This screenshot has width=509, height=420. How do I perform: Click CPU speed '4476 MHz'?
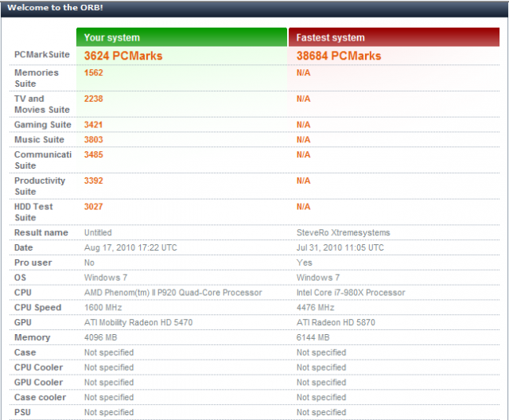315,307
